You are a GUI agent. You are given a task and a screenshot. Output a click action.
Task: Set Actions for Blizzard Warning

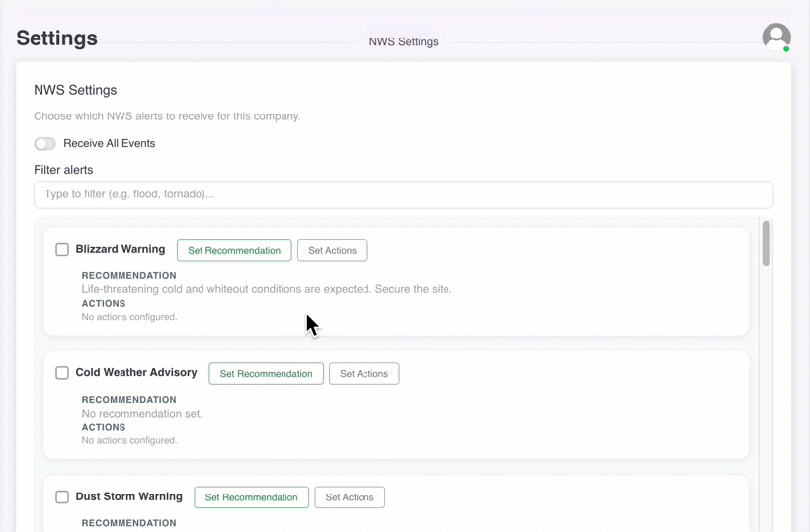click(332, 251)
